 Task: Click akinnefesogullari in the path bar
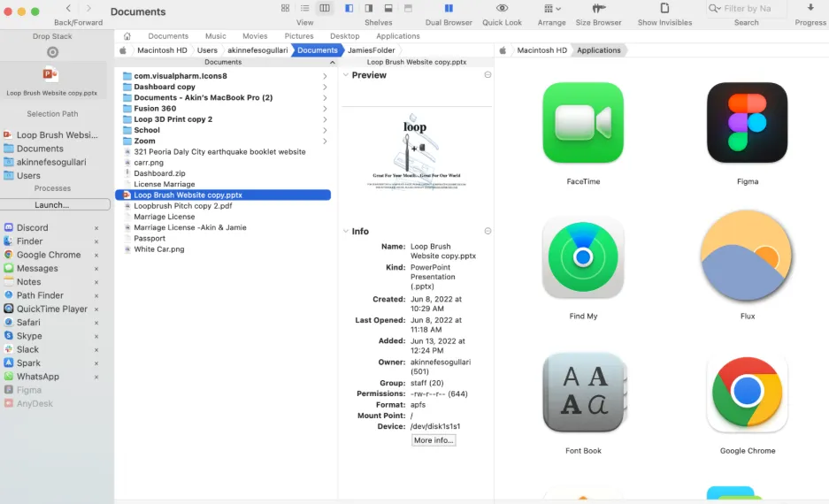point(257,50)
